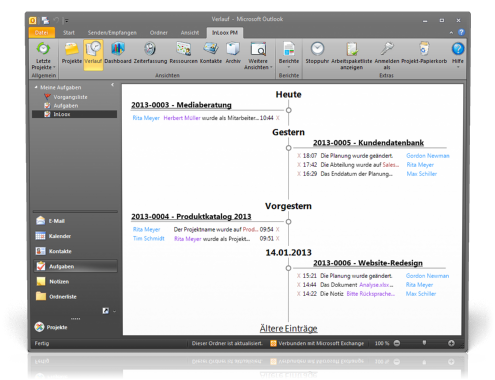This screenshot has height=380, width=495.
Task: Open Projekte module at sidebar bottom
Action: coord(51,327)
